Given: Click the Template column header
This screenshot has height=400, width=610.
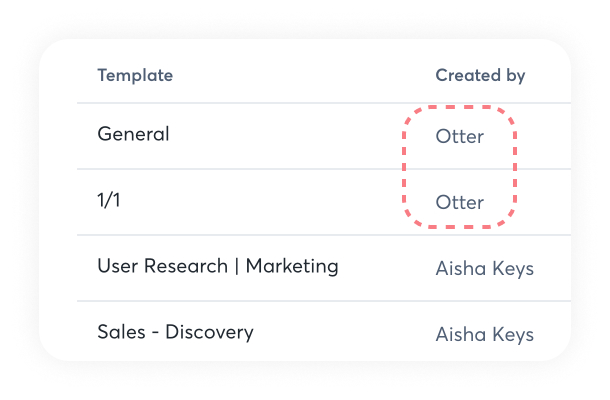Looking at the screenshot, I should [135, 76].
